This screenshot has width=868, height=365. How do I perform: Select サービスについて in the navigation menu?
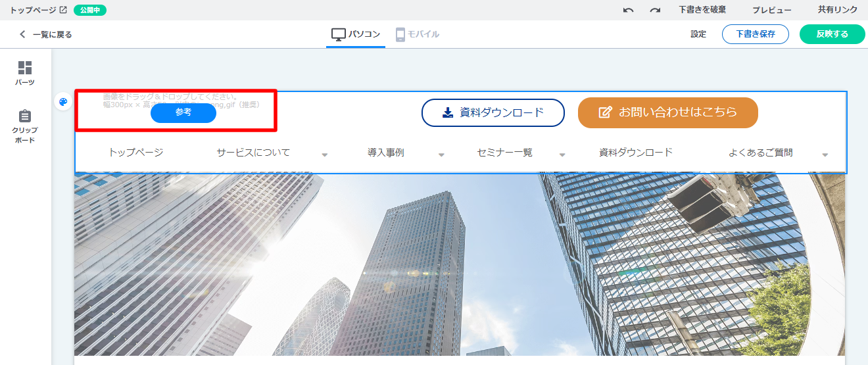(x=253, y=152)
